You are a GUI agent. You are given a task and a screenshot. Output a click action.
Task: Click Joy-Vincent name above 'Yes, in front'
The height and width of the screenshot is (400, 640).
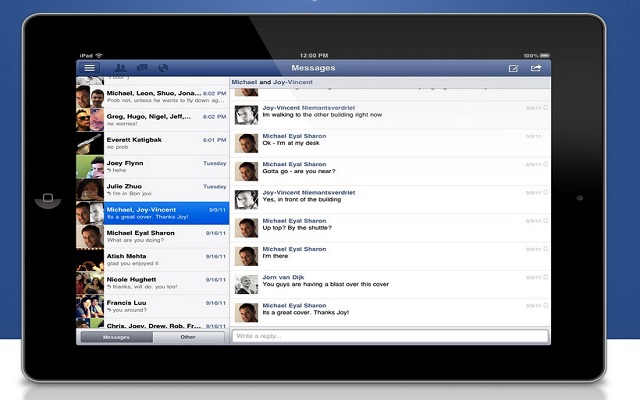309,192
